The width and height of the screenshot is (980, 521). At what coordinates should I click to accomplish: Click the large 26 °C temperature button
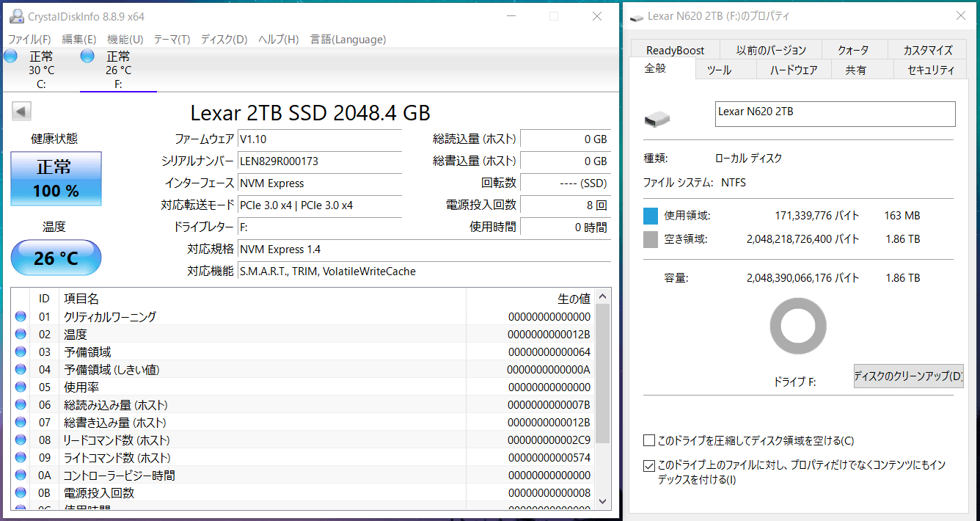coord(56,258)
